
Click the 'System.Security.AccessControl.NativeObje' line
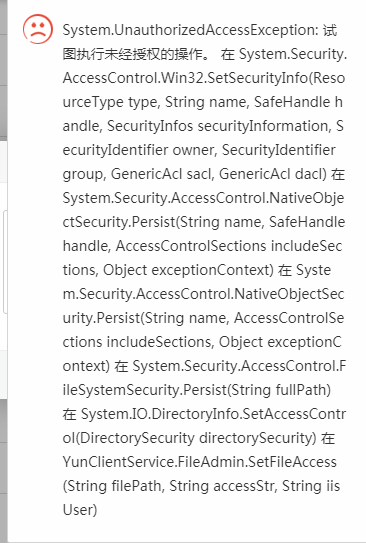[x=203, y=198]
